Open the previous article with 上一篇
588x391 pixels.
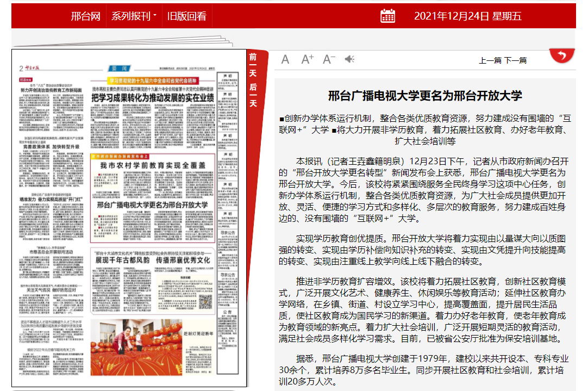coord(490,60)
